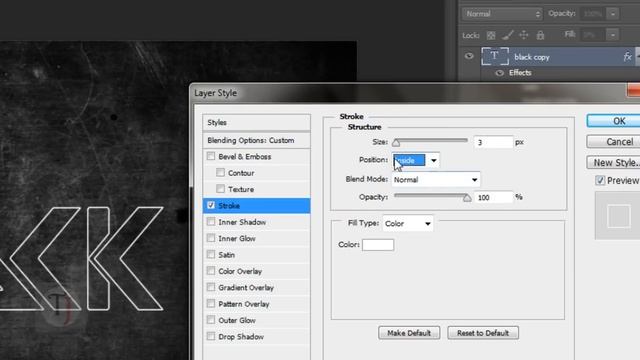This screenshot has height=360, width=640.
Task: Enable Color Overlay checkbox
Action: (211, 271)
